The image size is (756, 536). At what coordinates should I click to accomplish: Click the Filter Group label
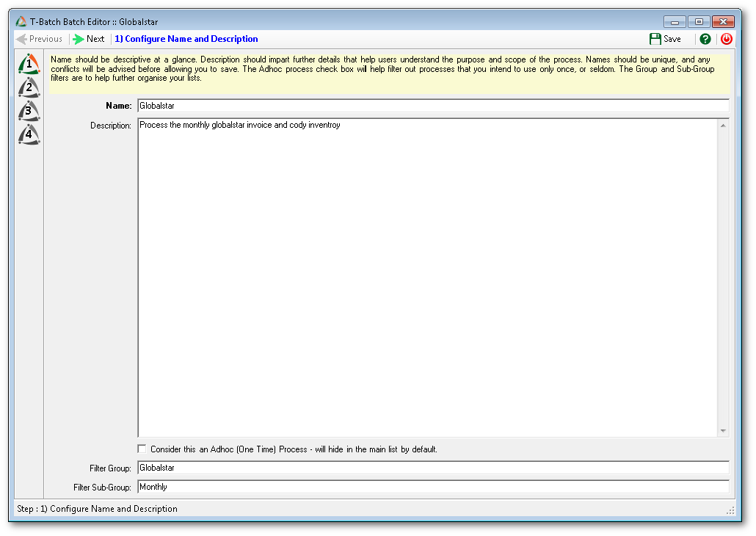click(110, 468)
